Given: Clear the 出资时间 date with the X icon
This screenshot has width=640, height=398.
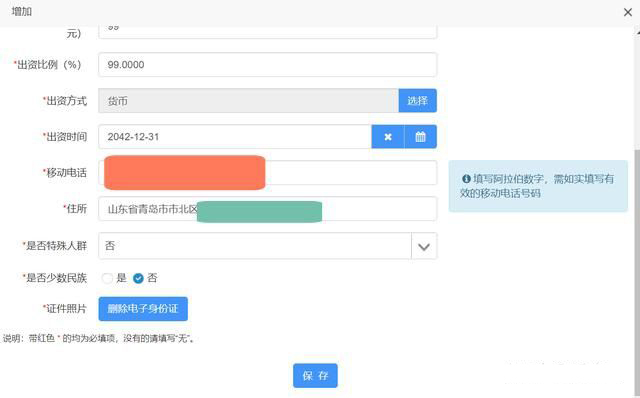Looking at the screenshot, I should point(388,137).
